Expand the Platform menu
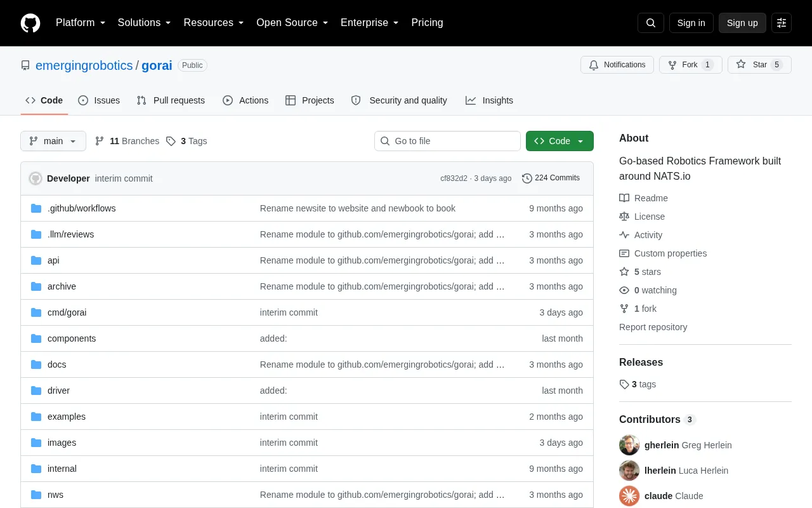 click(x=81, y=23)
